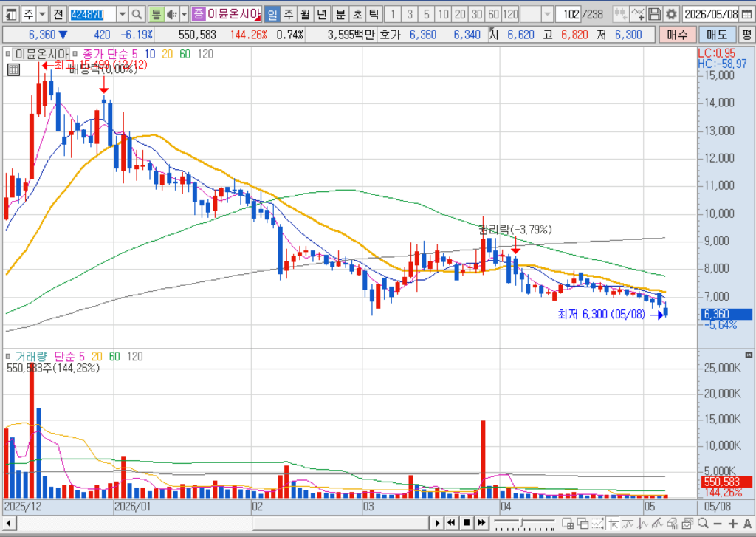Save the chart with the floppy disk icon
756x537 pixels.
pos(654,15)
